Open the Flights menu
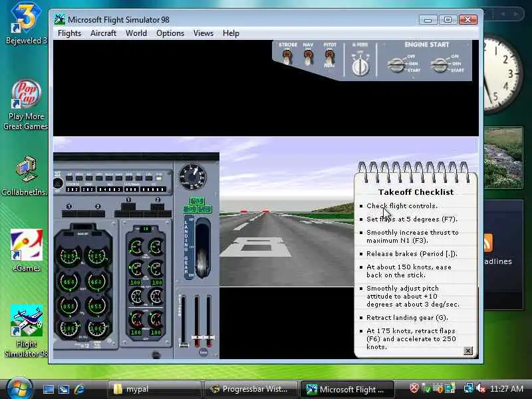This screenshot has width=532, height=399. pos(69,33)
